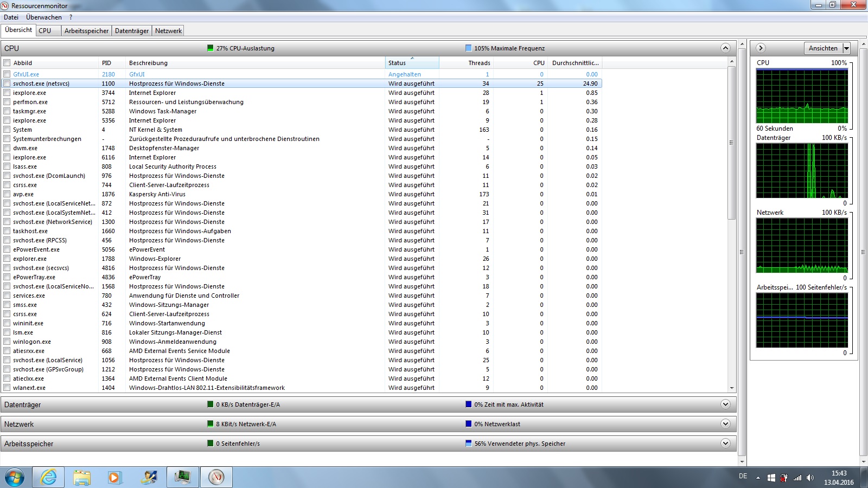Sort by the Durchschnittlic... column header
The width and height of the screenshot is (868, 488).
(x=575, y=63)
